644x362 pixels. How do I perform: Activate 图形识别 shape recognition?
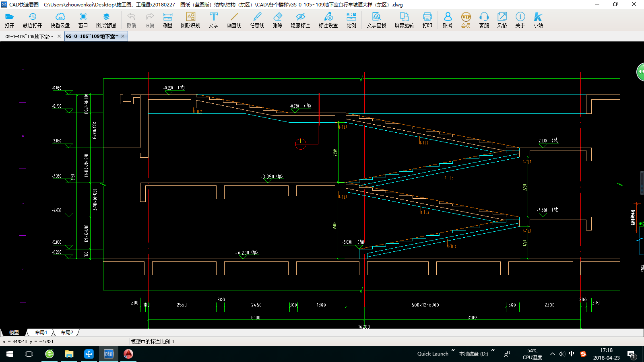[190, 20]
